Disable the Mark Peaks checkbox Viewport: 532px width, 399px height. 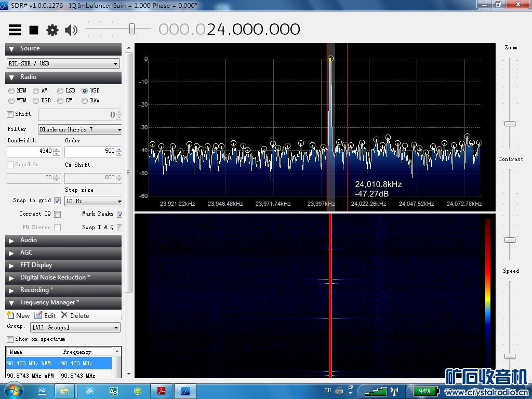point(119,214)
